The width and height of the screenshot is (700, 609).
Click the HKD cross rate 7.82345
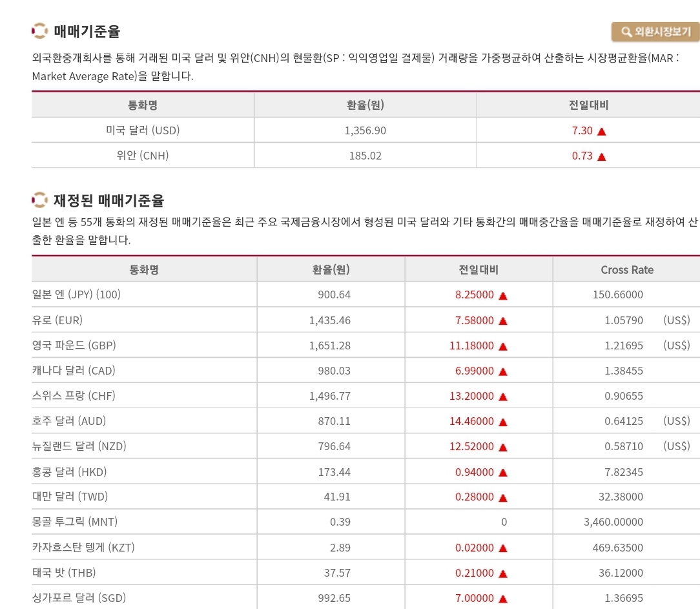tap(624, 472)
